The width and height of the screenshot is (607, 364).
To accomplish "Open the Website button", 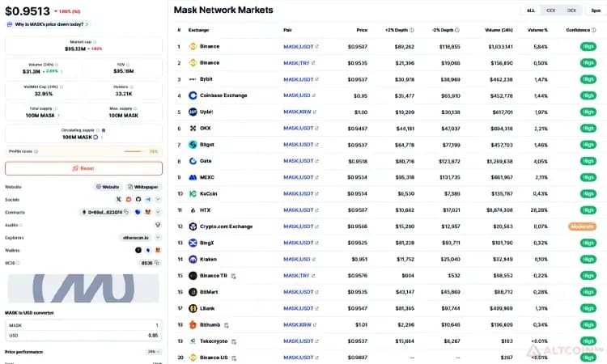I will pyautogui.click(x=108, y=187).
